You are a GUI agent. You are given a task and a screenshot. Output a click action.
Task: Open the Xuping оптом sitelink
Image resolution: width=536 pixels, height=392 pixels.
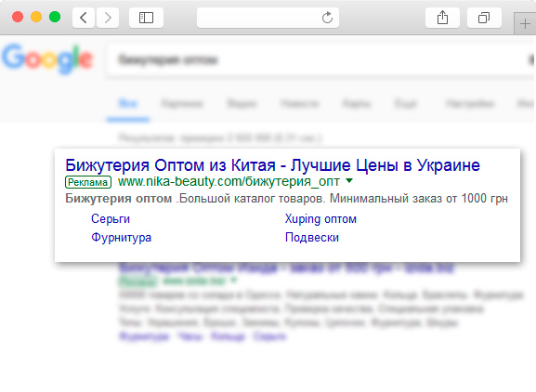tap(320, 218)
